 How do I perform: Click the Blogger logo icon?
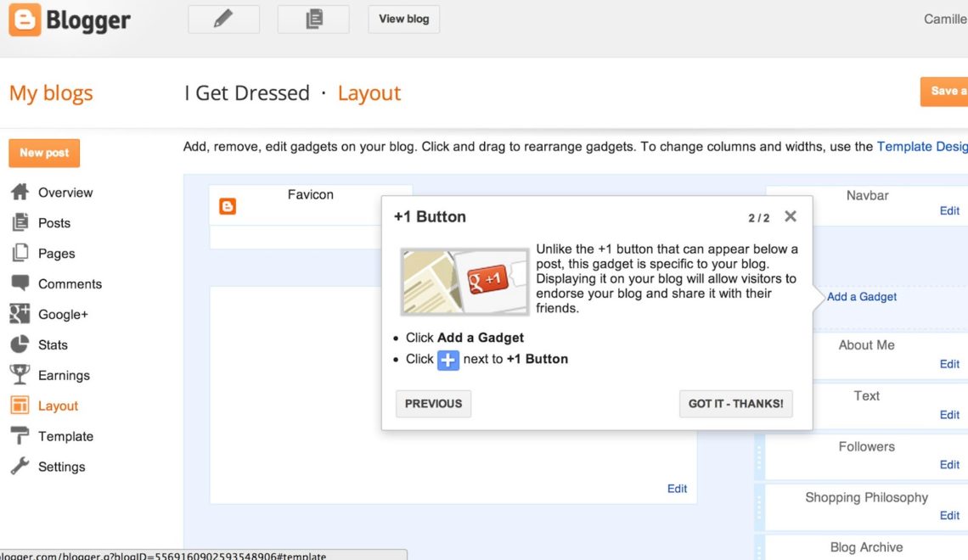[25, 20]
